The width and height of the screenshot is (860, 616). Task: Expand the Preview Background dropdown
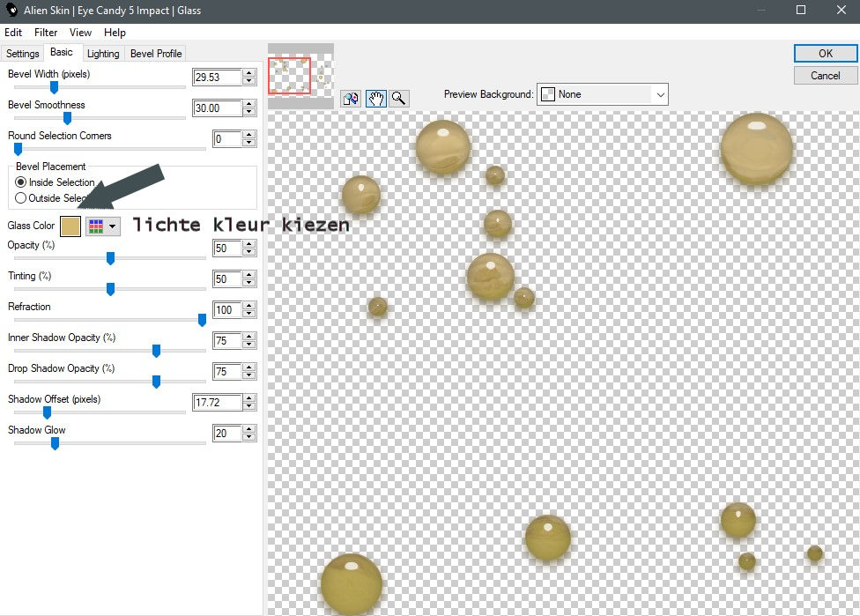pos(658,94)
